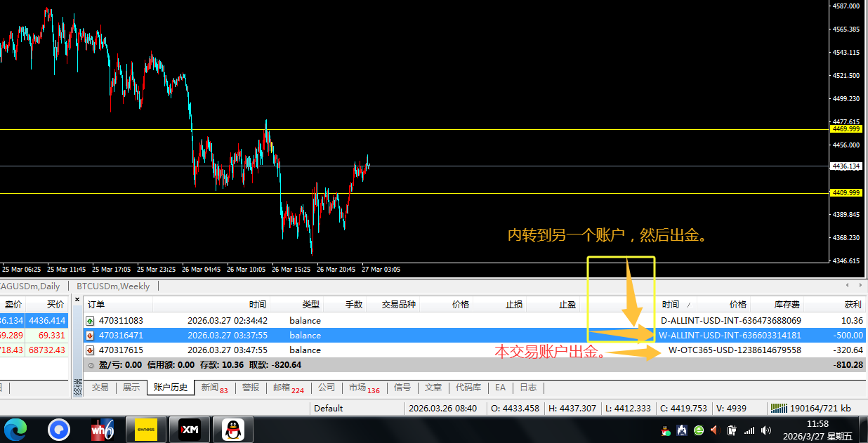Image resolution: width=868 pixels, height=443 pixels.
Task: Click the Default profile in status bar
Action: [x=328, y=408]
